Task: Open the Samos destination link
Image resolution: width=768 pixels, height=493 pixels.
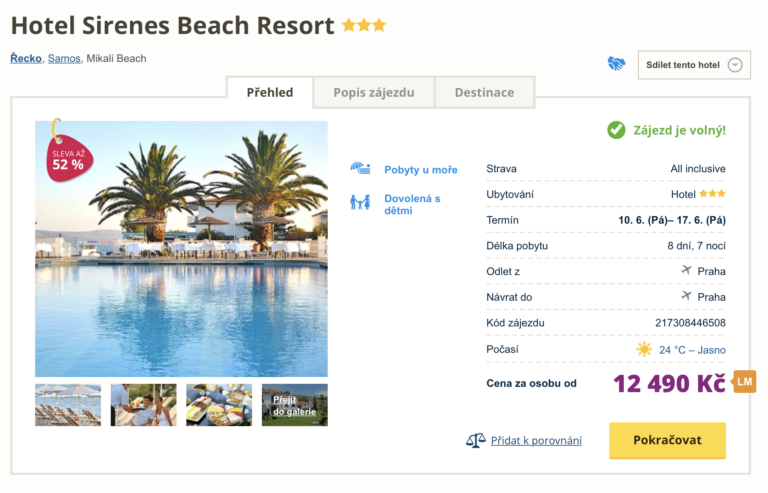Action: point(64,59)
